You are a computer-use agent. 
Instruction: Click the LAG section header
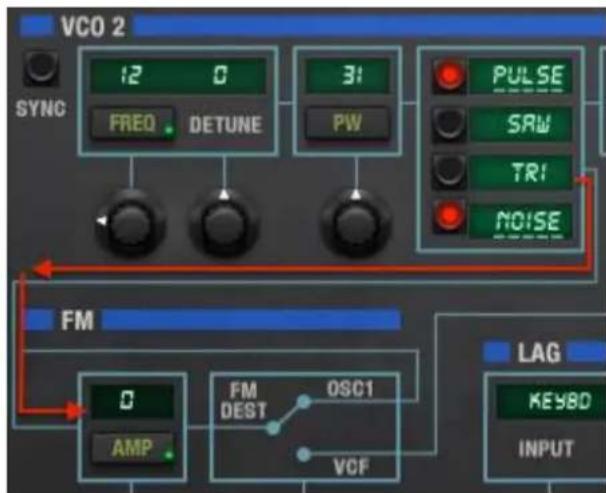(539, 352)
